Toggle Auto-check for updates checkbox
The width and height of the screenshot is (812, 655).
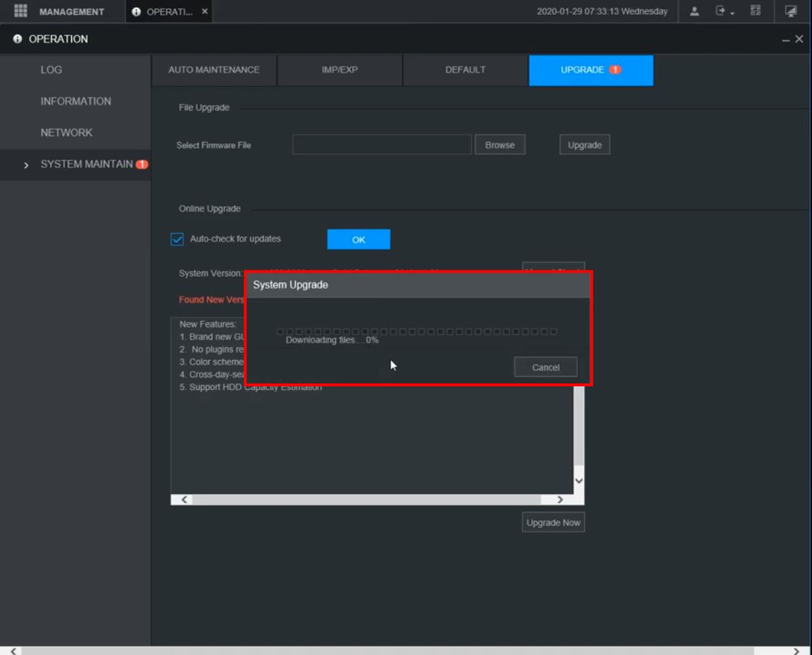(x=178, y=239)
